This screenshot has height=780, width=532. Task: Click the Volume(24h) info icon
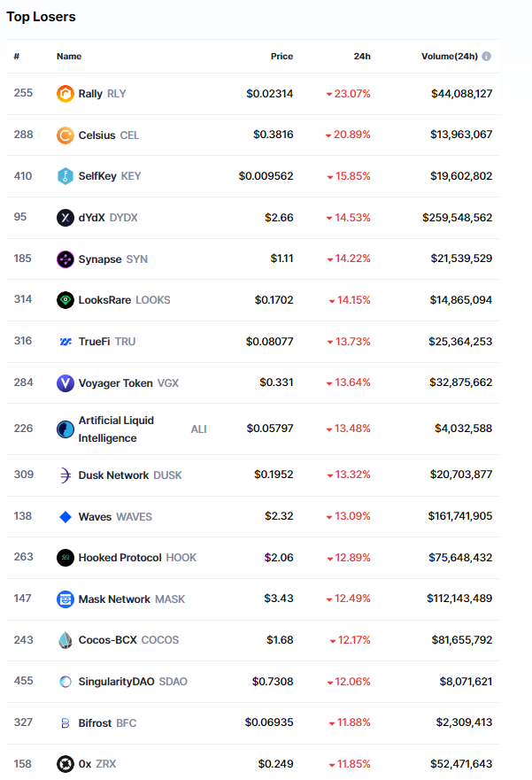tap(487, 56)
